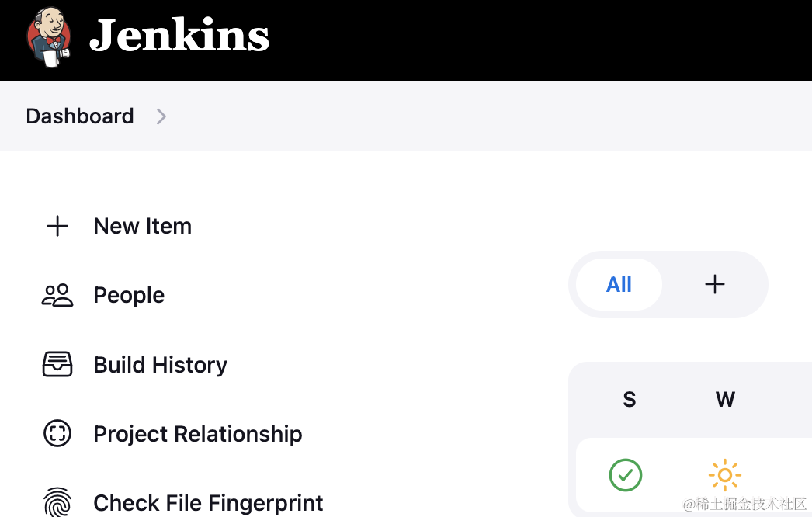This screenshot has height=517, width=812.
Task: Click the green success status icon
Action: [626, 475]
